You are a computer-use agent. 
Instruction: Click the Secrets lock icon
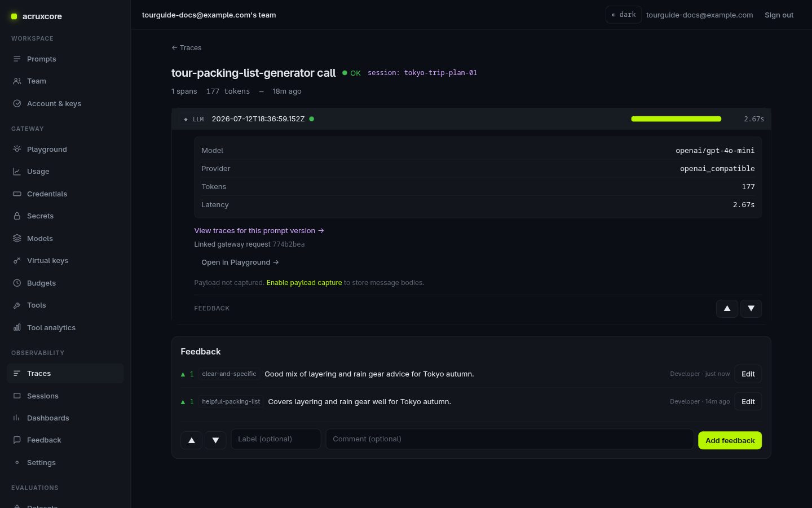pyautogui.click(x=17, y=216)
